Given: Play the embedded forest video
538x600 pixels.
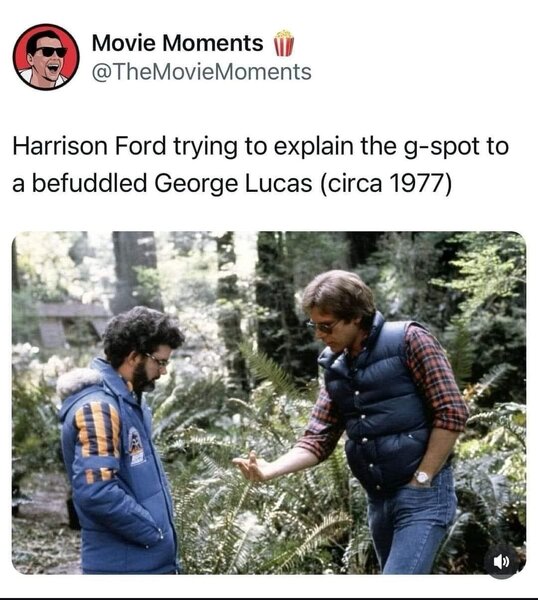Looking at the screenshot, I should pos(269,403).
